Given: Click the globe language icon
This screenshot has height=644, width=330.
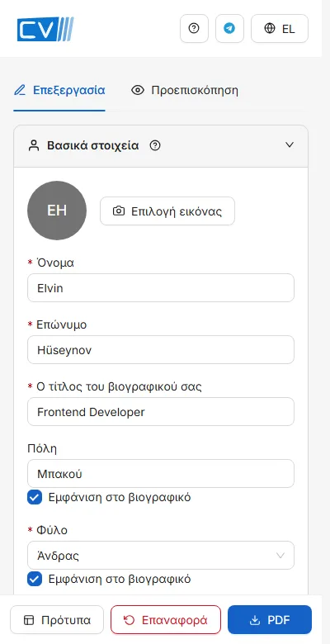Looking at the screenshot, I should pos(270,28).
